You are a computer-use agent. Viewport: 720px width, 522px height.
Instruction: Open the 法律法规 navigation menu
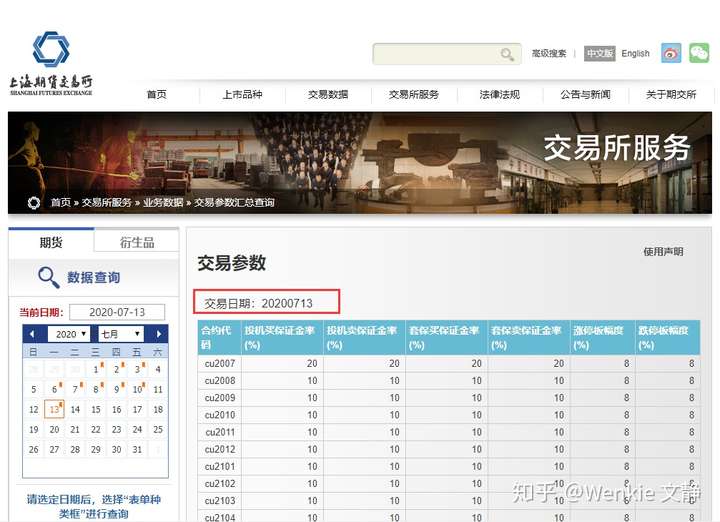pyautogui.click(x=500, y=95)
